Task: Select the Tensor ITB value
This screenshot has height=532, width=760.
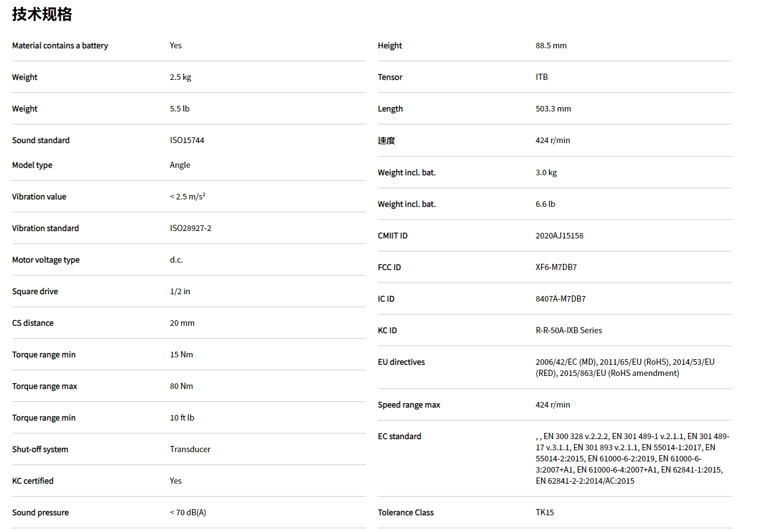Action: [x=542, y=77]
